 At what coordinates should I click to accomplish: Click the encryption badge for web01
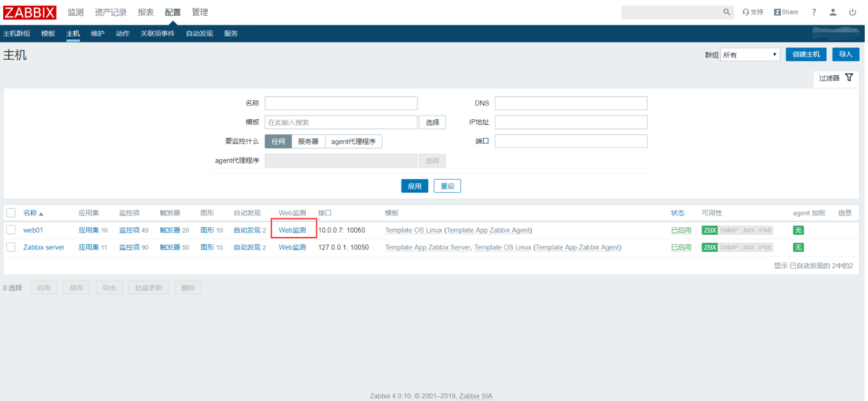pos(798,230)
